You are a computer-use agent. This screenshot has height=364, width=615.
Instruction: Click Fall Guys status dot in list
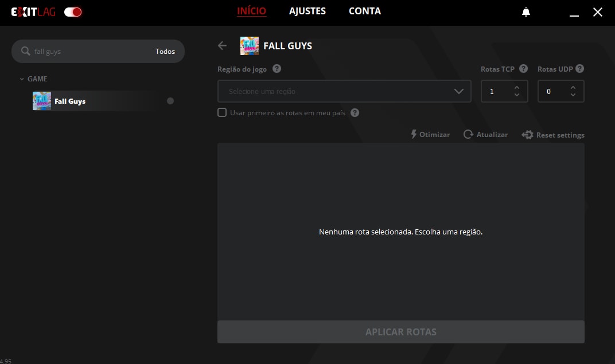pyautogui.click(x=170, y=101)
